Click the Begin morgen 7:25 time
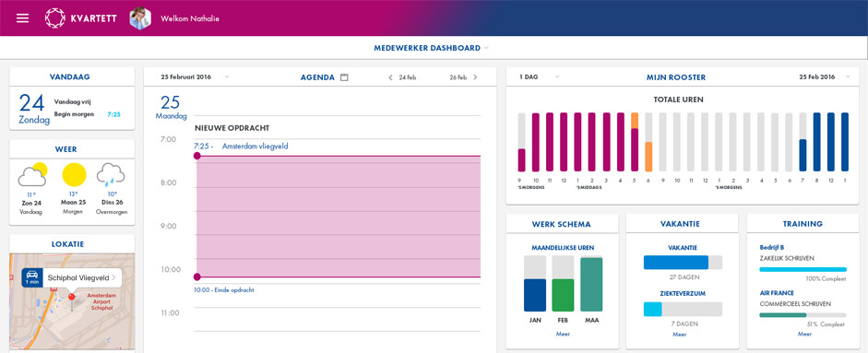This screenshot has height=353, width=868. (x=114, y=114)
